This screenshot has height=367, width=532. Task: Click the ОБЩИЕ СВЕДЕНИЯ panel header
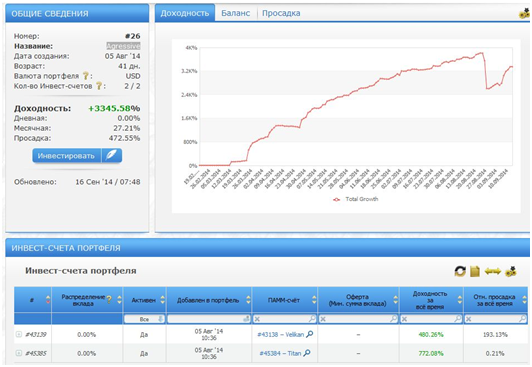[x=77, y=13]
